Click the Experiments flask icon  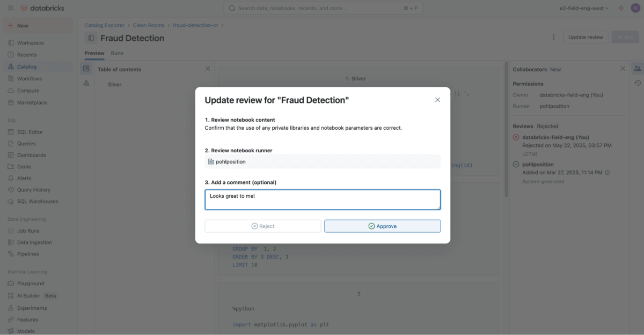pos(11,308)
